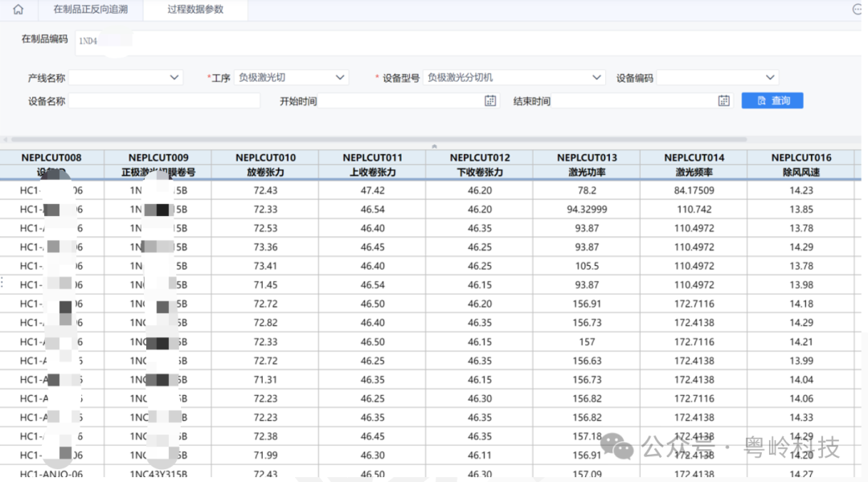Viewport: 868px width, 482px height.
Task: Focus the 设备名称 input field
Action: 164,100
